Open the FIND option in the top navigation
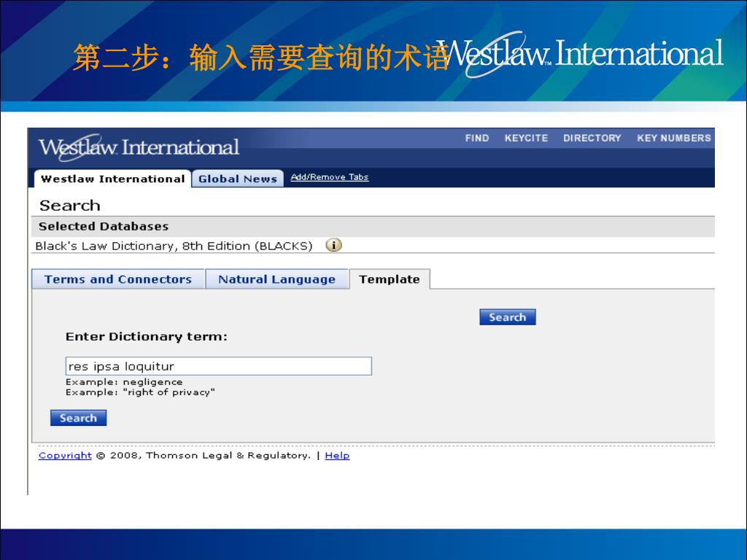The image size is (747, 560). tap(477, 138)
